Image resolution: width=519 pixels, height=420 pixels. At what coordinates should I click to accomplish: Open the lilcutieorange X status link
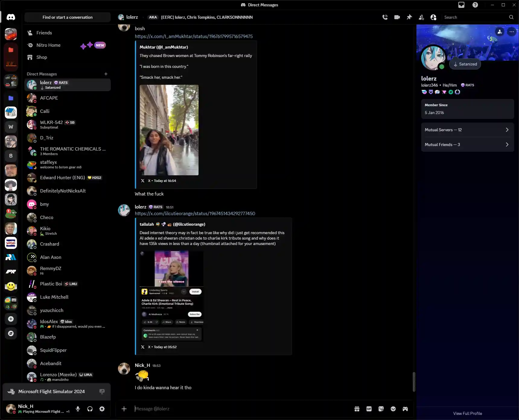coord(195,213)
